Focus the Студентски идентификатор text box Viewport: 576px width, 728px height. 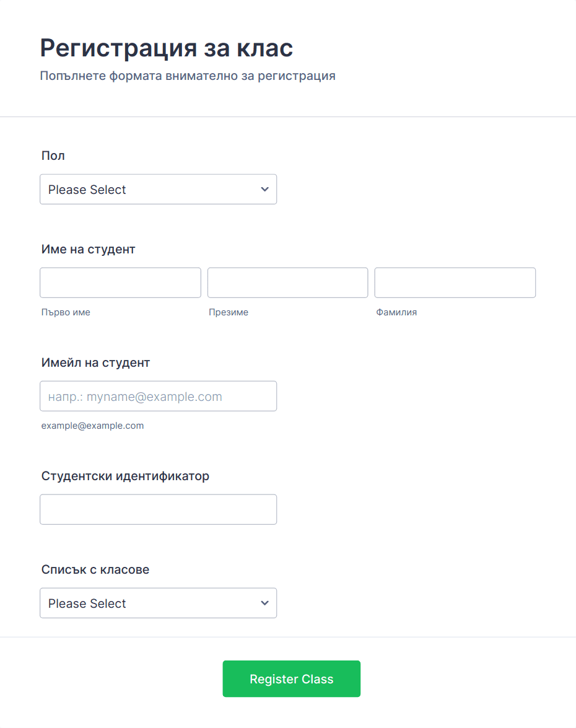point(159,509)
